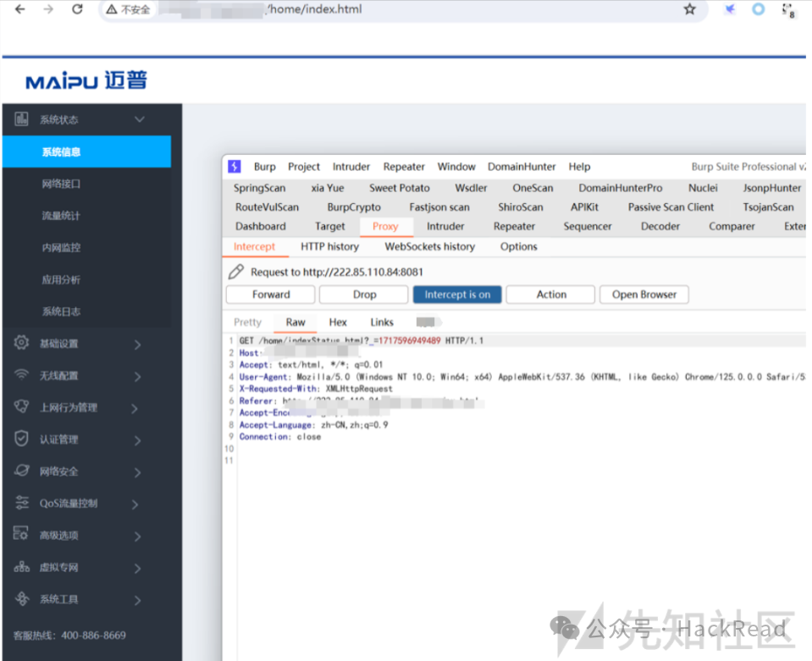Click the Forward button
This screenshot has width=812, height=661.
(x=271, y=295)
